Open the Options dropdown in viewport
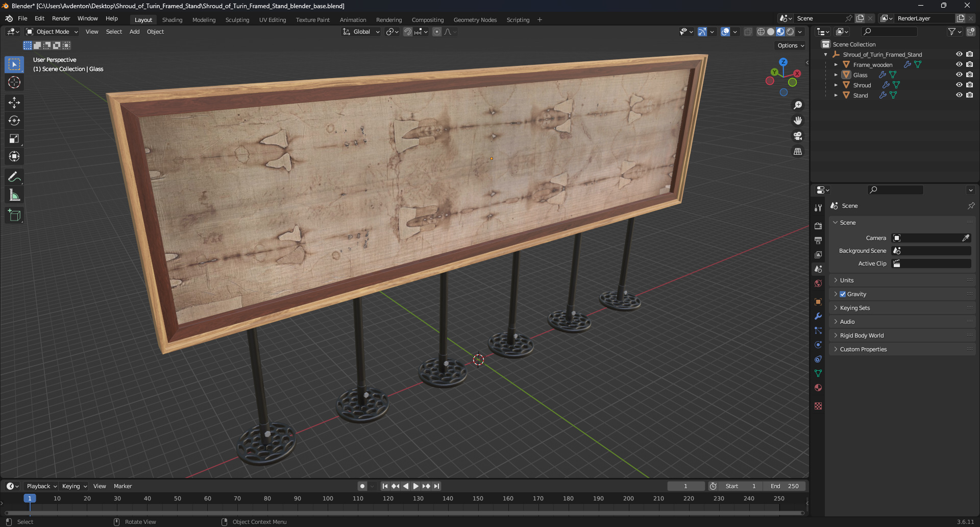 coord(791,45)
